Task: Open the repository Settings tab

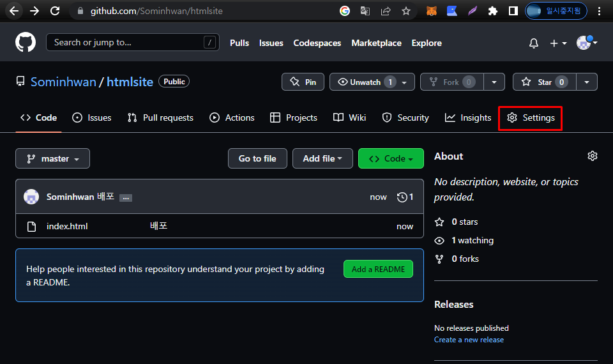Action: point(531,118)
